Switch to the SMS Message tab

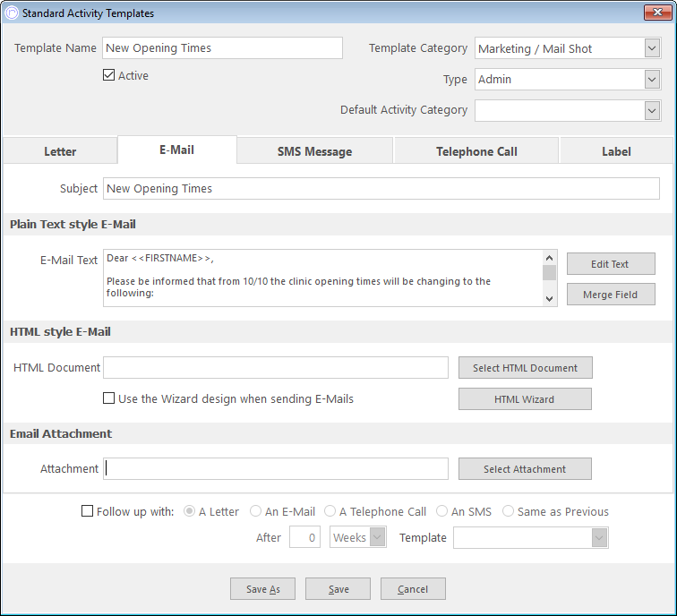[314, 151]
